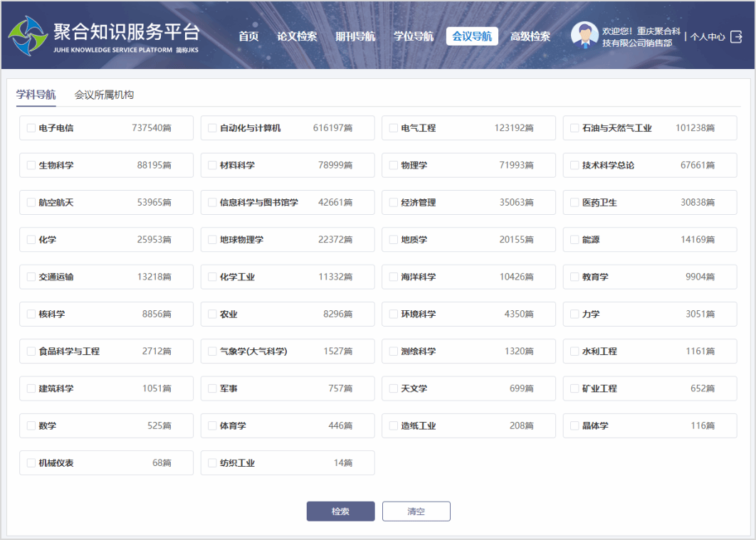The image size is (756, 540).
Task: Navigate to 首页
Action: [248, 36]
